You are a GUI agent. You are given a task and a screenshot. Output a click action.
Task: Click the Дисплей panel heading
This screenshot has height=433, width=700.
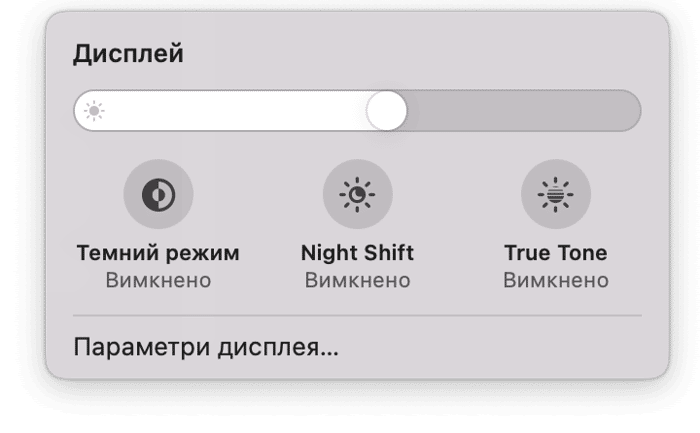coord(129,54)
